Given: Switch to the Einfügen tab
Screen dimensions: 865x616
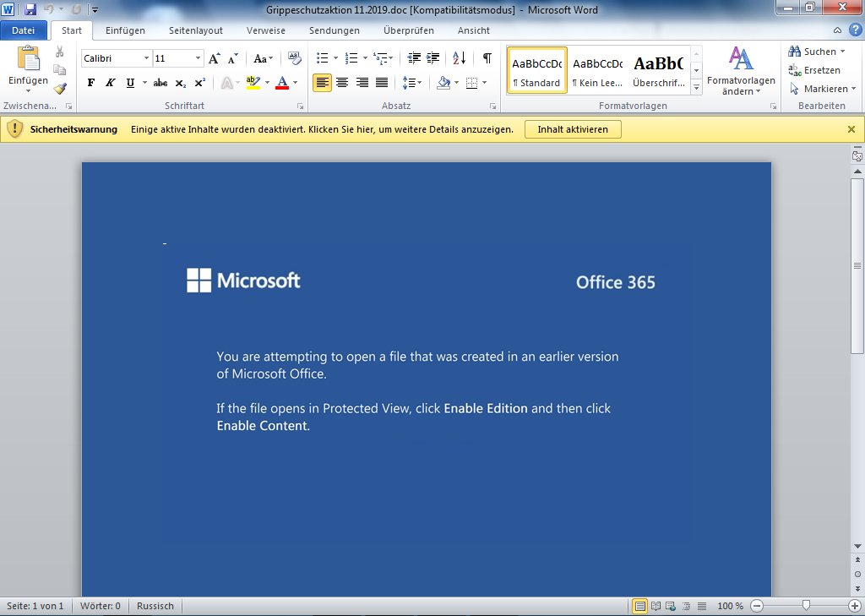Looking at the screenshot, I should pyautogui.click(x=125, y=30).
